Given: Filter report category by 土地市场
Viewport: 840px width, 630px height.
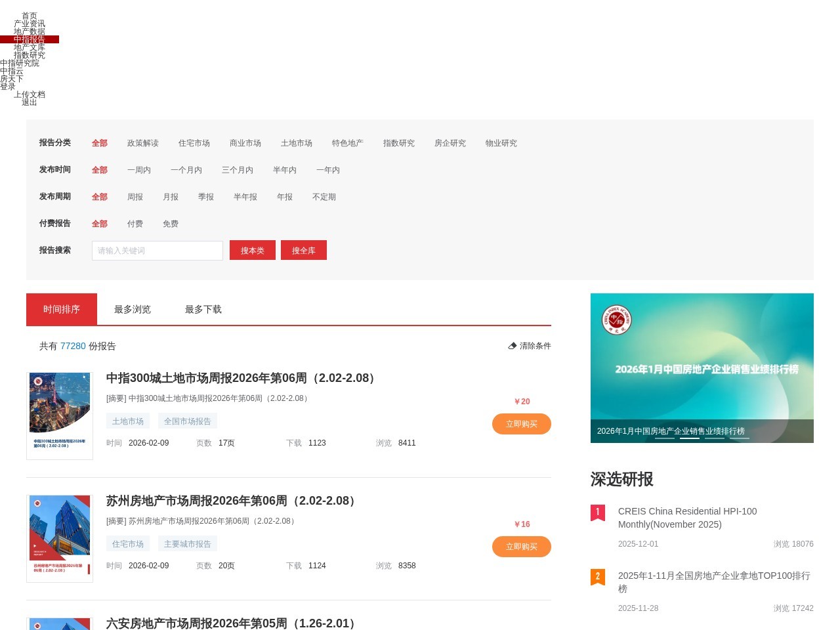Looking at the screenshot, I should point(297,143).
